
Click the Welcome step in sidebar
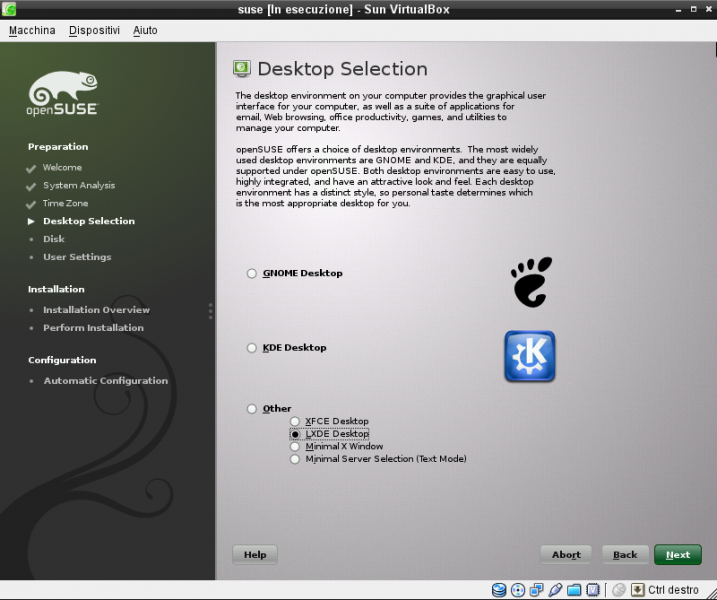62,167
